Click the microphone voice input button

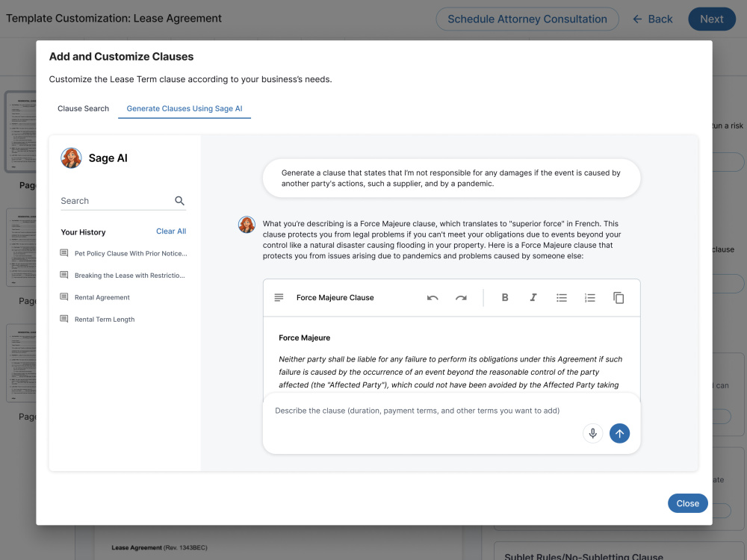[592, 433]
